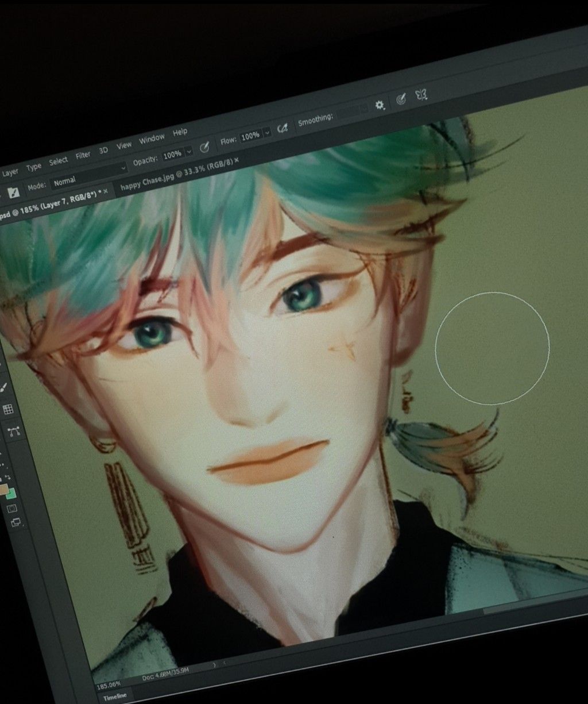The image size is (588, 704).
Task: Open smoothing options gear icon
Action: coord(380,106)
